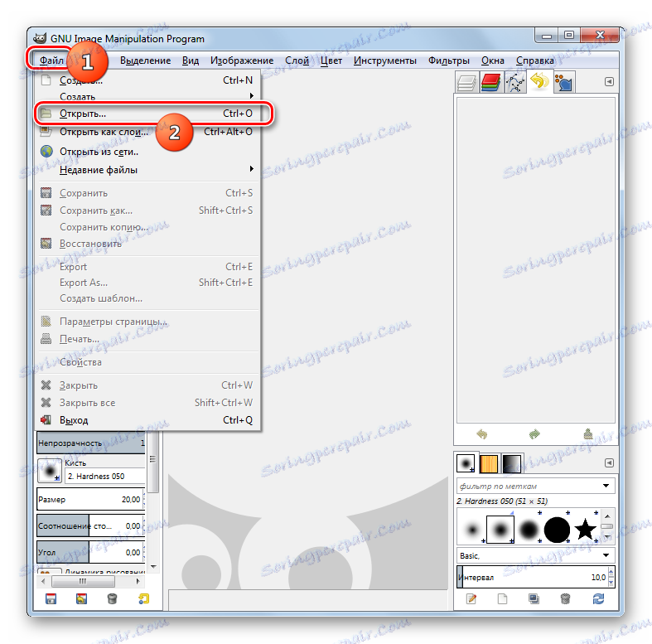Click the restore tool options icon

click(x=81, y=598)
